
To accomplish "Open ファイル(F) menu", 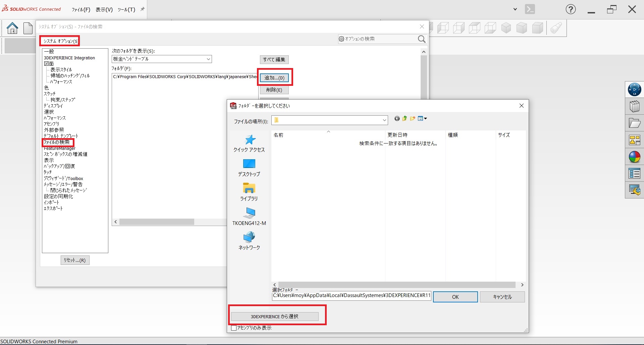I will 81,9.
